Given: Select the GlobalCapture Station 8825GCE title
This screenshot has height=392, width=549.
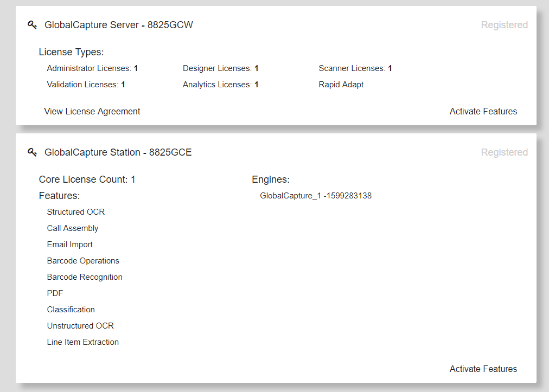Looking at the screenshot, I should [x=118, y=152].
